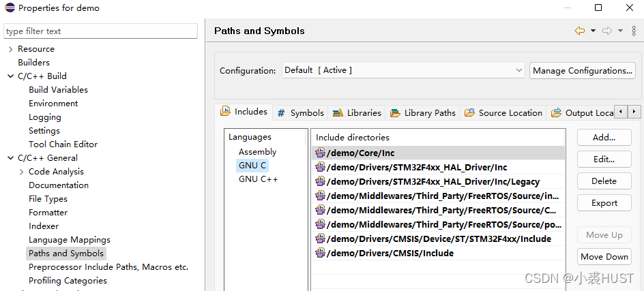Viewport: 644px width, 291px height.
Task: Select Formatter tree item
Action: [48, 213]
